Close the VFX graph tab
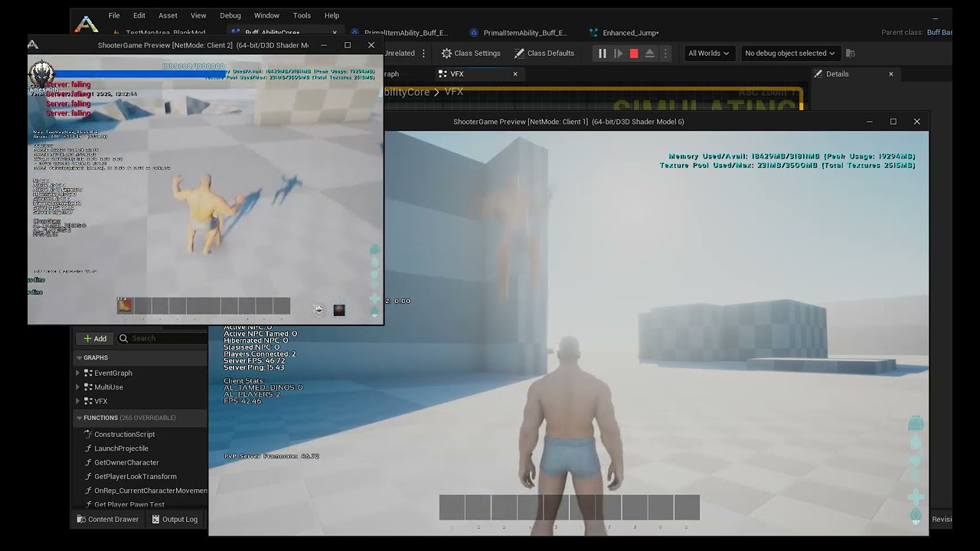 coord(515,74)
